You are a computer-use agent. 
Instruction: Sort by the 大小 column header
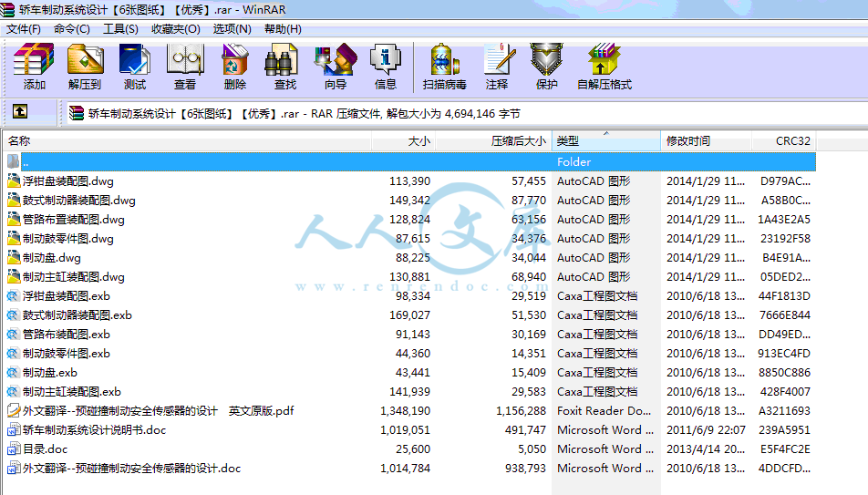[x=403, y=141]
